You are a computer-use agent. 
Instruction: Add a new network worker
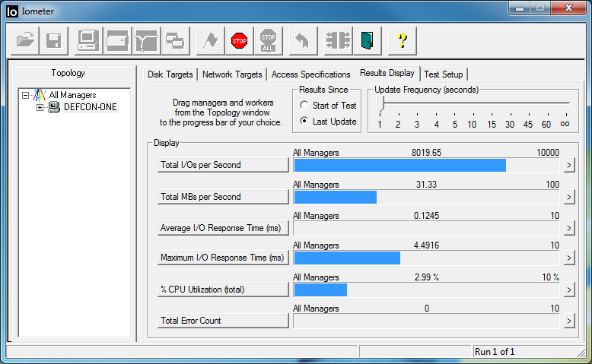pyautogui.click(x=145, y=40)
